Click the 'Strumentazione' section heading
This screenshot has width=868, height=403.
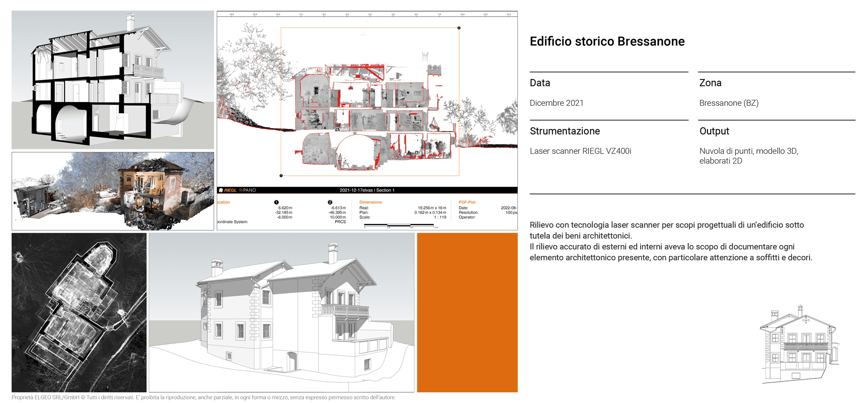click(x=565, y=131)
